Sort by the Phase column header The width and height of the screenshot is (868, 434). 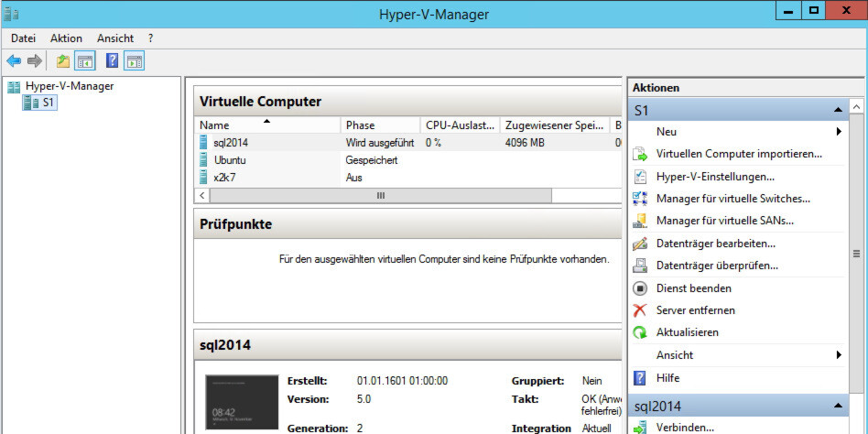pyautogui.click(x=380, y=125)
